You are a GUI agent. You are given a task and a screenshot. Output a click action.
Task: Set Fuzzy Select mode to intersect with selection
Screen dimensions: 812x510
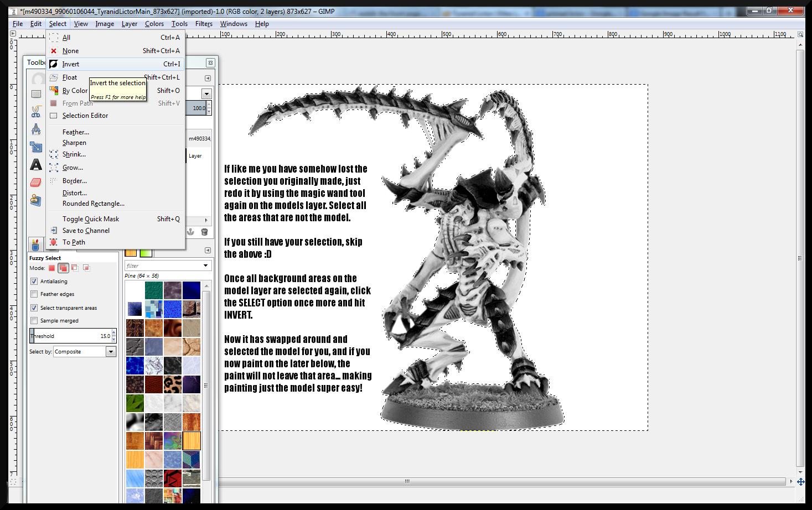point(86,268)
